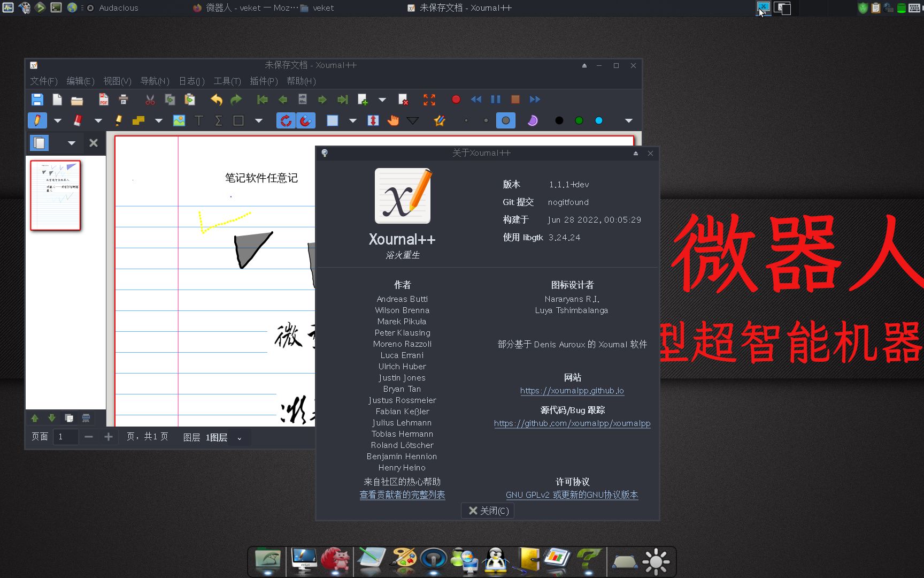Pick the light blue color swatch
Screen dimensions: 924x578
[x=599, y=120]
